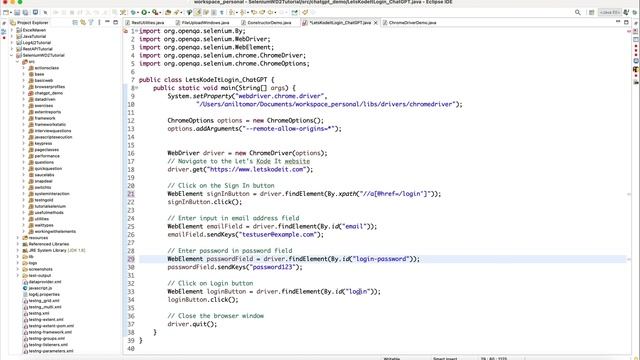Select the basicweb package

[x=44, y=80]
